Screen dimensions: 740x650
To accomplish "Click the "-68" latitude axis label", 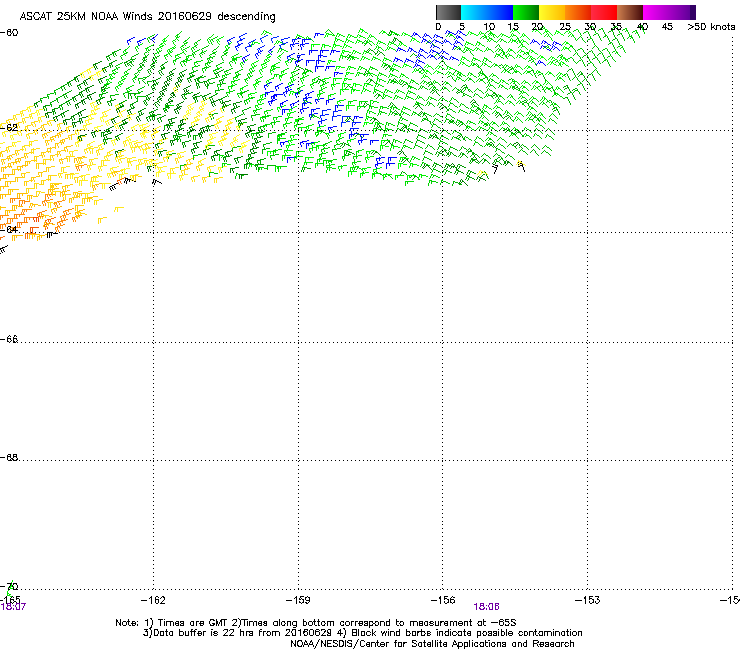I will 9,457.
